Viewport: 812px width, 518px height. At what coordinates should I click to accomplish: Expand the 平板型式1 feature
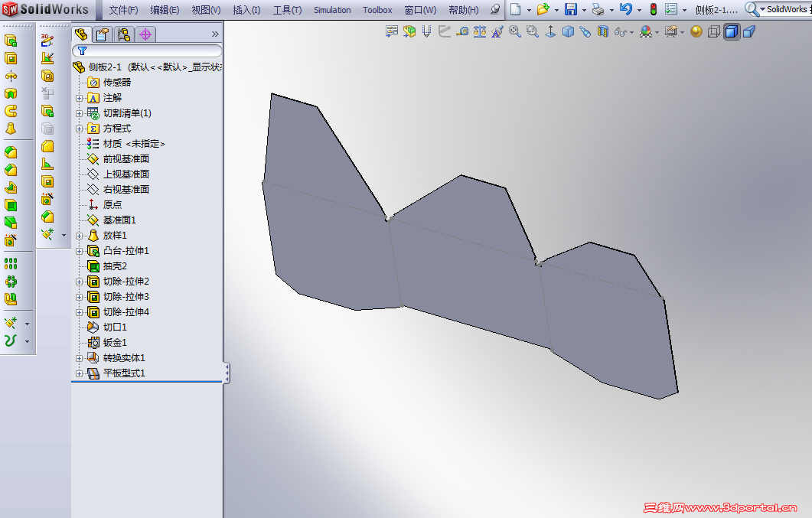pos(79,373)
